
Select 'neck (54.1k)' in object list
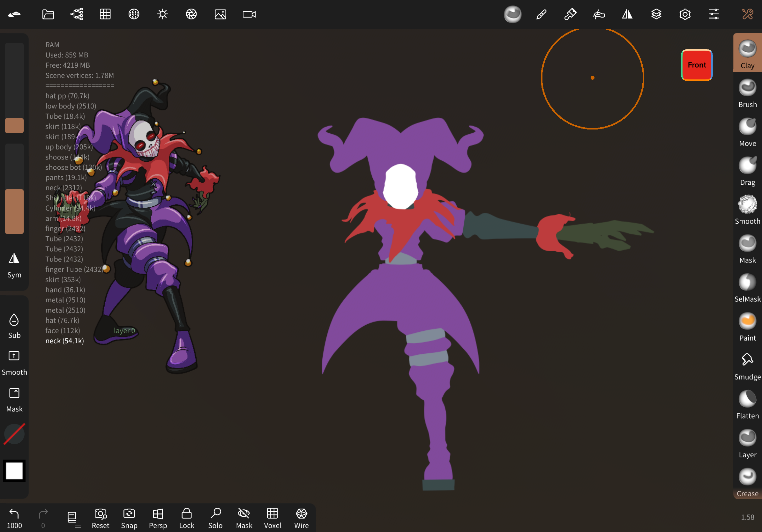(x=65, y=341)
